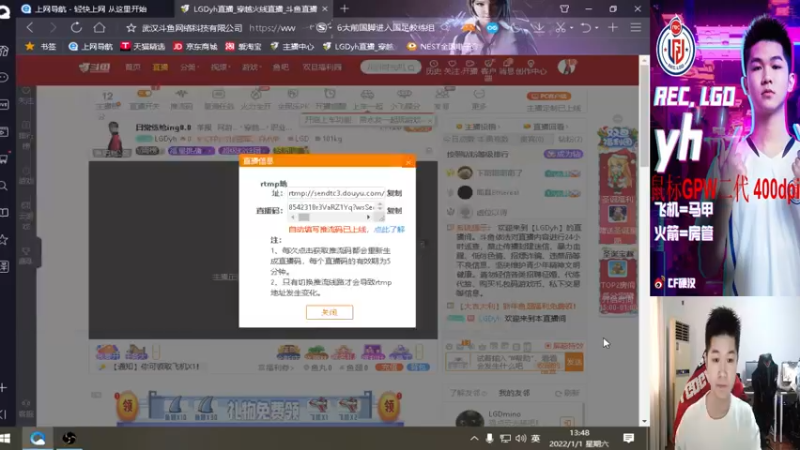Open 鱼吧 in Douyu navigation
Image resolution: width=800 pixels, height=450 pixels.
[x=281, y=67]
